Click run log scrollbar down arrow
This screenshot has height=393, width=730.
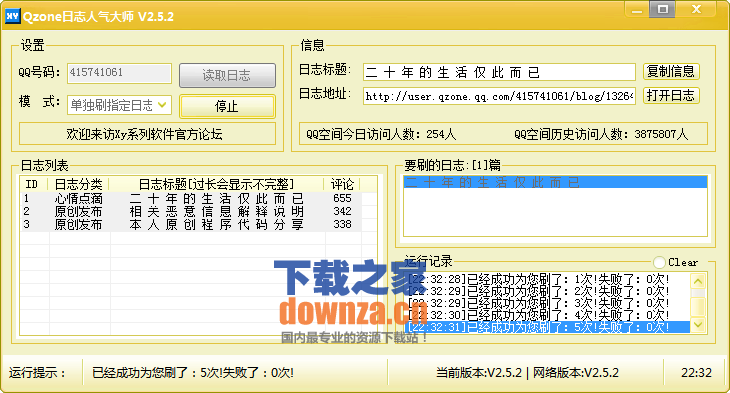point(698,325)
